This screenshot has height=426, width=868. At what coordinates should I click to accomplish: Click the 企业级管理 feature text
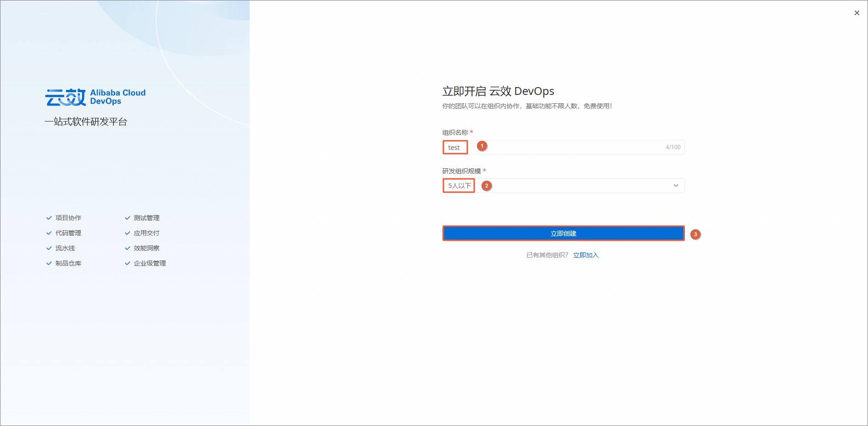click(150, 264)
